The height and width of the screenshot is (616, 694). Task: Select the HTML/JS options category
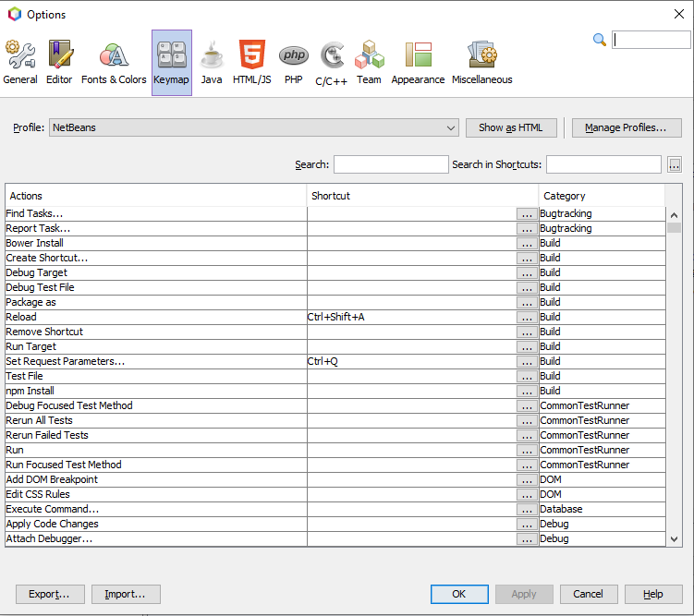click(252, 63)
